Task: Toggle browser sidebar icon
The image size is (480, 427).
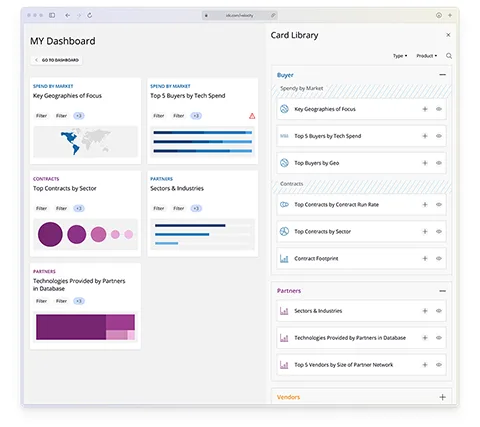Action: (x=52, y=15)
